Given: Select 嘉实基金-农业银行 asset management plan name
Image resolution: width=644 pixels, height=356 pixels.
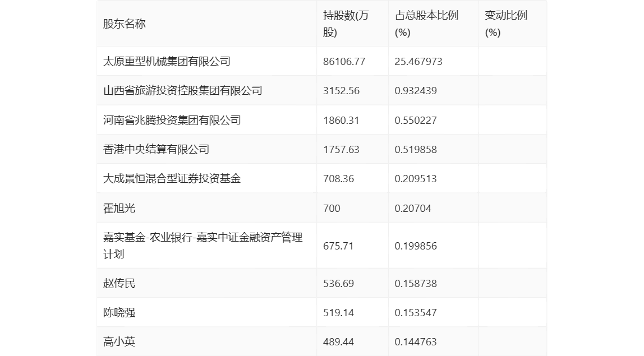Looking at the screenshot, I should coord(203,246).
